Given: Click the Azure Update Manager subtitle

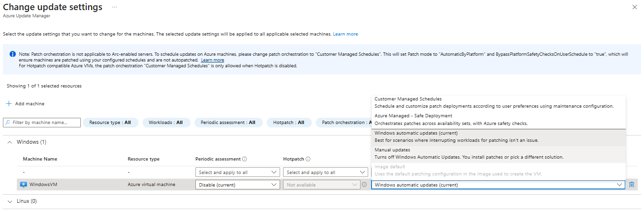Looking at the screenshot, I should click(x=26, y=15).
